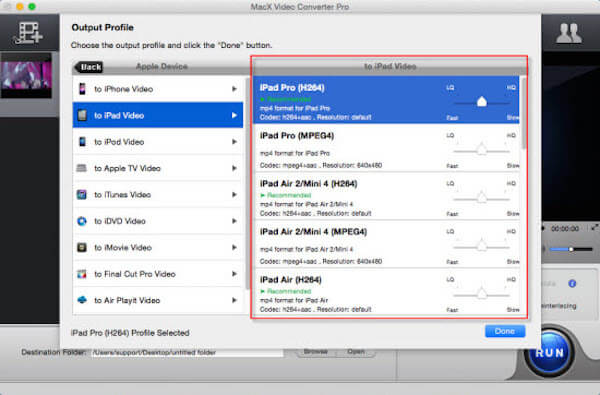600x395 pixels.
Task: Confirm the profile with the Done button
Action: [505, 331]
